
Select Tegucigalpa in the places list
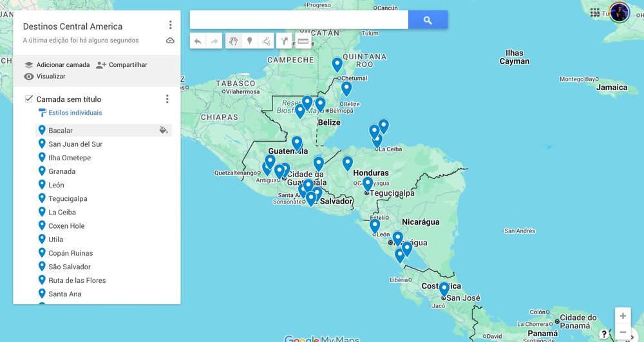point(68,199)
